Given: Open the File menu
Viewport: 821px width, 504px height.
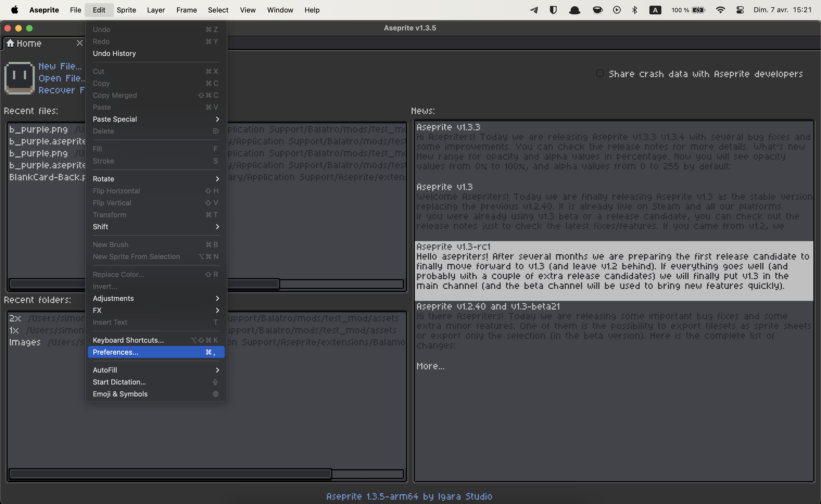Looking at the screenshot, I should tap(76, 10).
